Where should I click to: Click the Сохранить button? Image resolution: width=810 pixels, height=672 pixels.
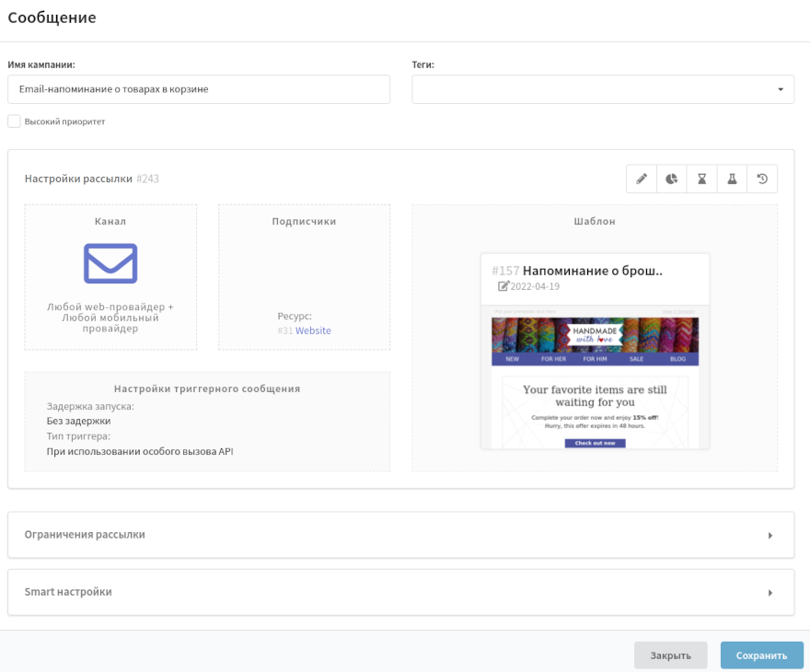coord(761,655)
